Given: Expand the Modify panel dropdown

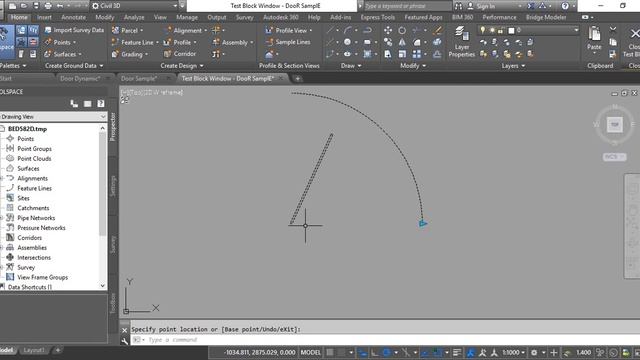Looking at the screenshot, I should tap(413, 66).
